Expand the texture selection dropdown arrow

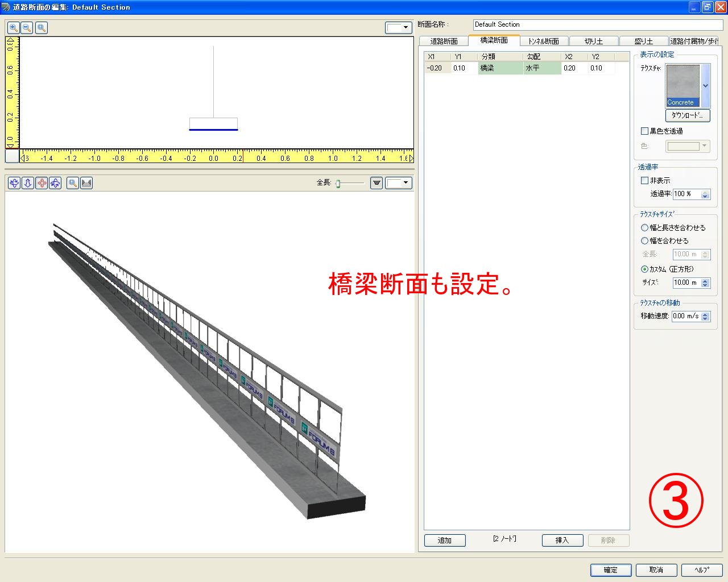tap(706, 86)
